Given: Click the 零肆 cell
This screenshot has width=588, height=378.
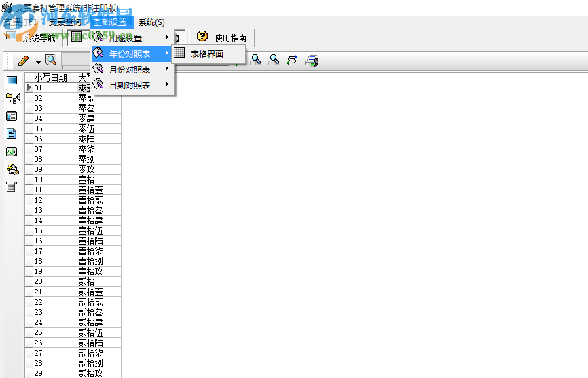Looking at the screenshot, I should (x=99, y=118).
